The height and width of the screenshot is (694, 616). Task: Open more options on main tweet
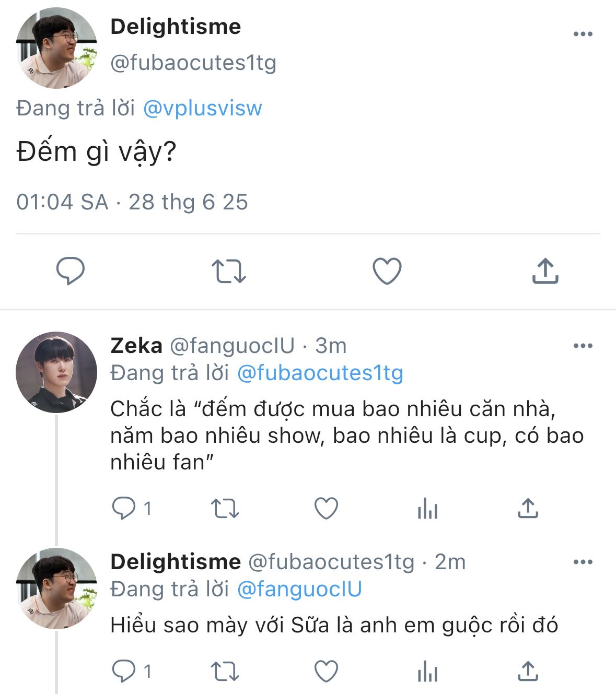[x=583, y=34]
